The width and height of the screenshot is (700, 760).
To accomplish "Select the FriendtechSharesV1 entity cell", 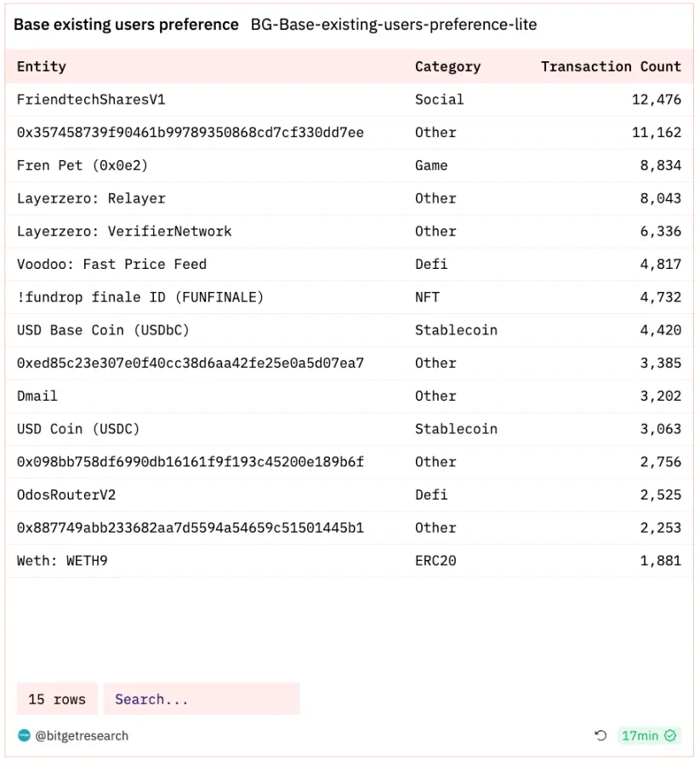I will pyautogui.click(x=91, y=100).
